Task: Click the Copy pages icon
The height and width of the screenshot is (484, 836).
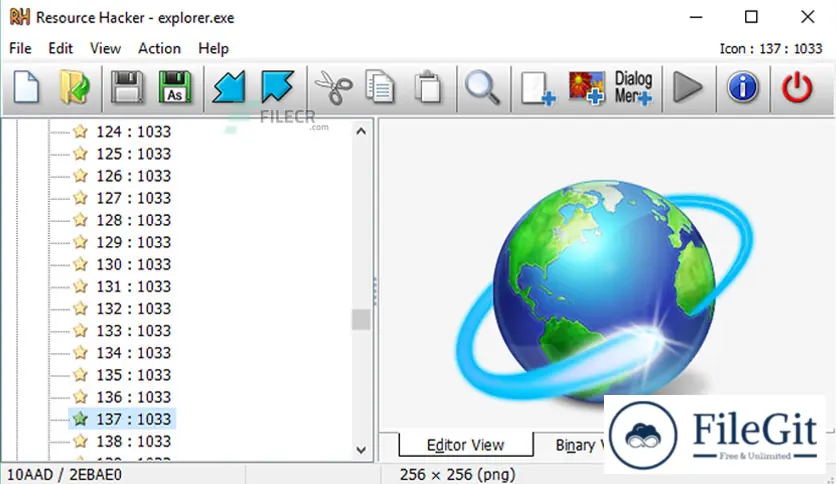Action: click(380, 87)
